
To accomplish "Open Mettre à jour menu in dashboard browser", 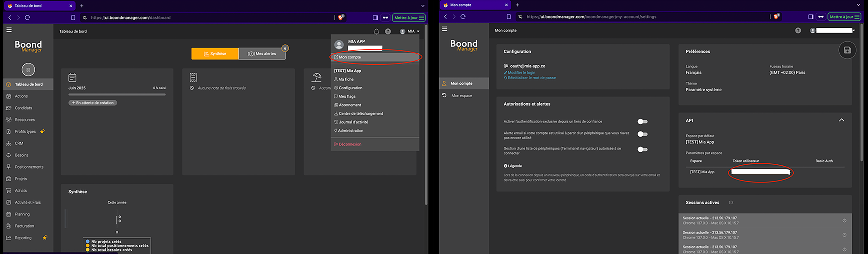I will coord(409,18).
